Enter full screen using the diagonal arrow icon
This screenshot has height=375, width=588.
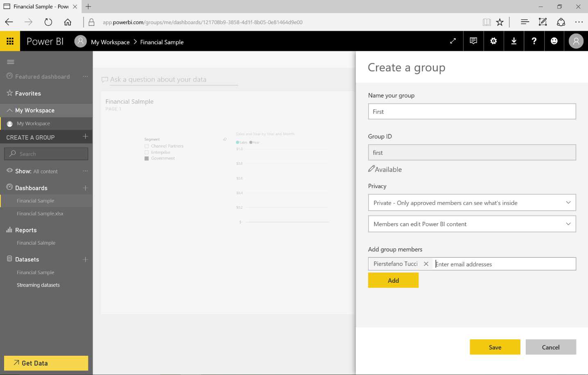coord(452,41)
